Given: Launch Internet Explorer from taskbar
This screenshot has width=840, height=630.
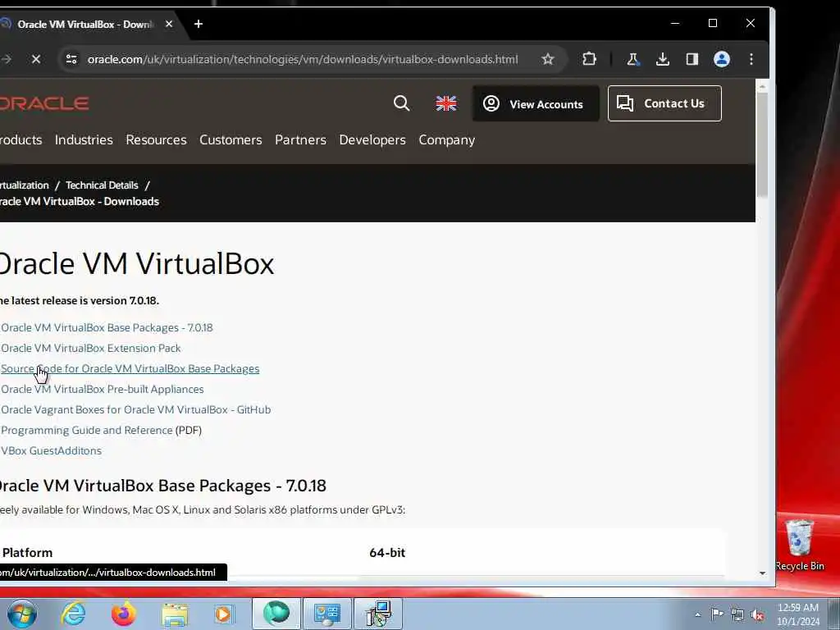Looking at the screenshot, I should point(73,614).
